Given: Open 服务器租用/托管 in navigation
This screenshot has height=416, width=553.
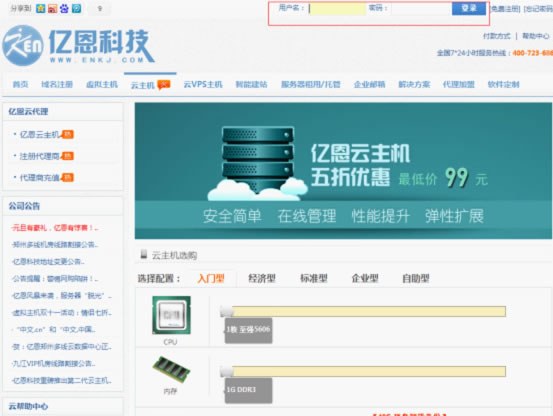Looking at the screenshot, I should point(311,85).
